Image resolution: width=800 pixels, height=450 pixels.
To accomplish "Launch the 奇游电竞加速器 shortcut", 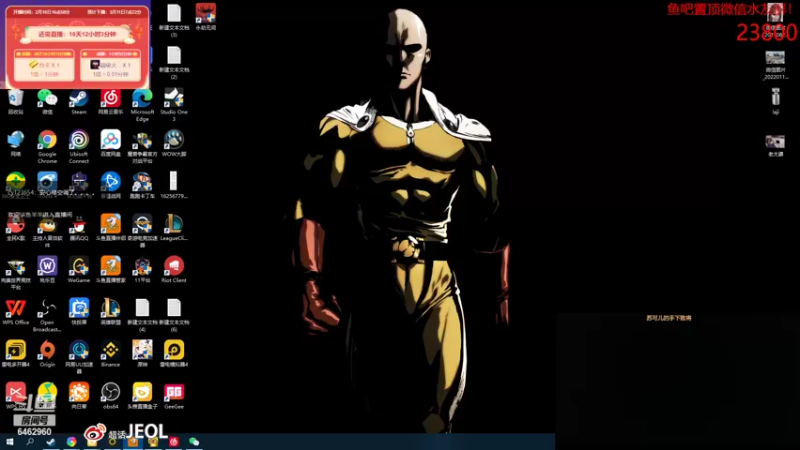I will click(x=142, y=231).
